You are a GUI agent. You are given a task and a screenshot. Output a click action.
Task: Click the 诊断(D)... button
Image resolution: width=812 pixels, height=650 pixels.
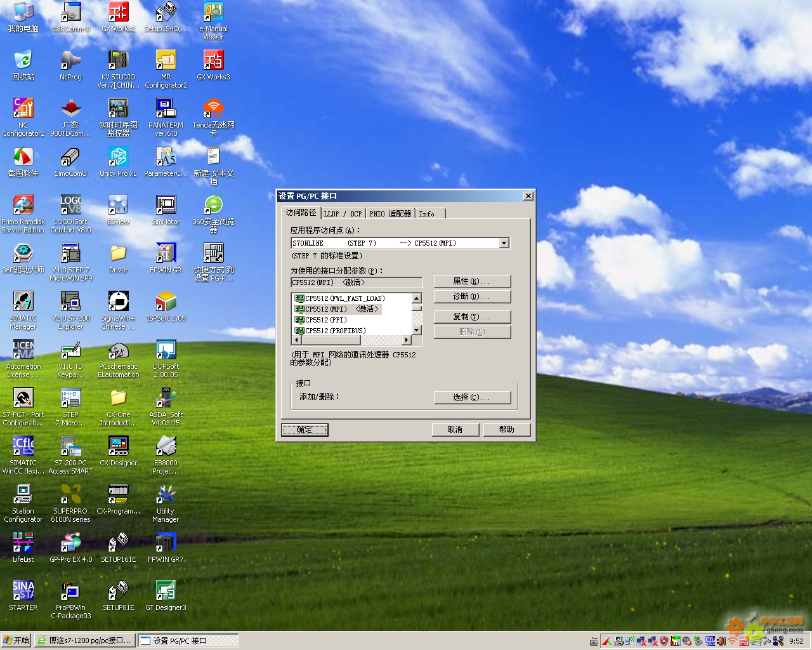[x=472, y=296]
